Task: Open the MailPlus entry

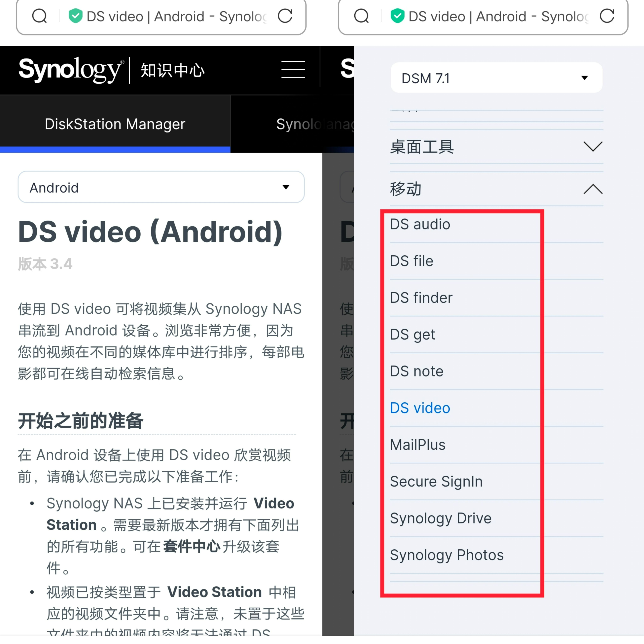Action: 418,445
